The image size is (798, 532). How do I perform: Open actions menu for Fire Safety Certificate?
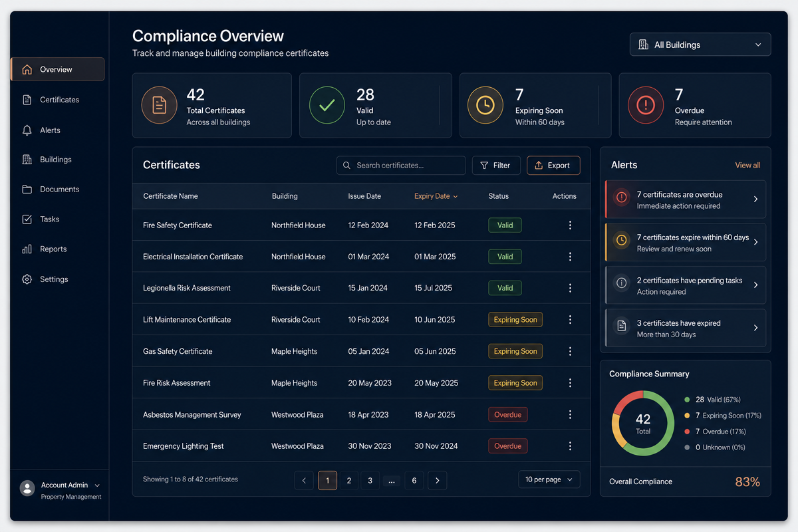pos(570,225)
